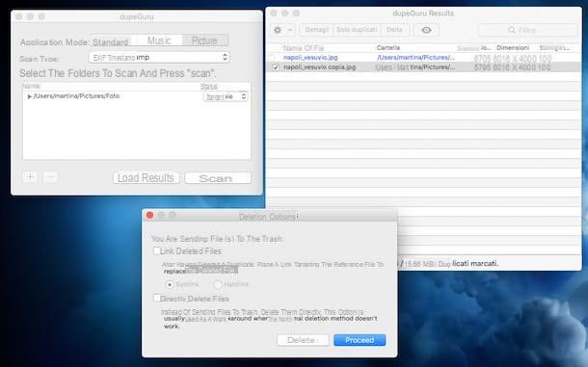Click in the Filtra search field
The height and width of the screenshot is (367, 588).
pyautogui.click(x=528, y=30)
